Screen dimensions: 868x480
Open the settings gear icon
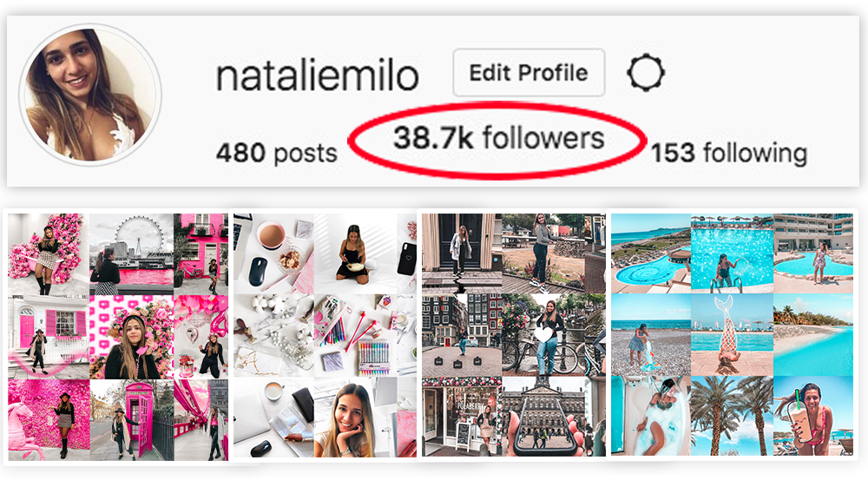[x=646, y=73]
